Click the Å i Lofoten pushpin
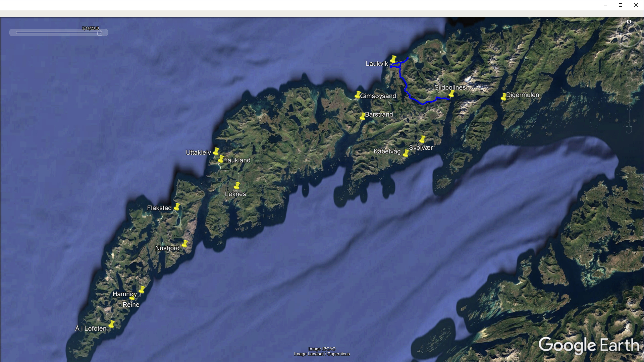This screenshot has width=644, height=362. [x=111, y=324]
